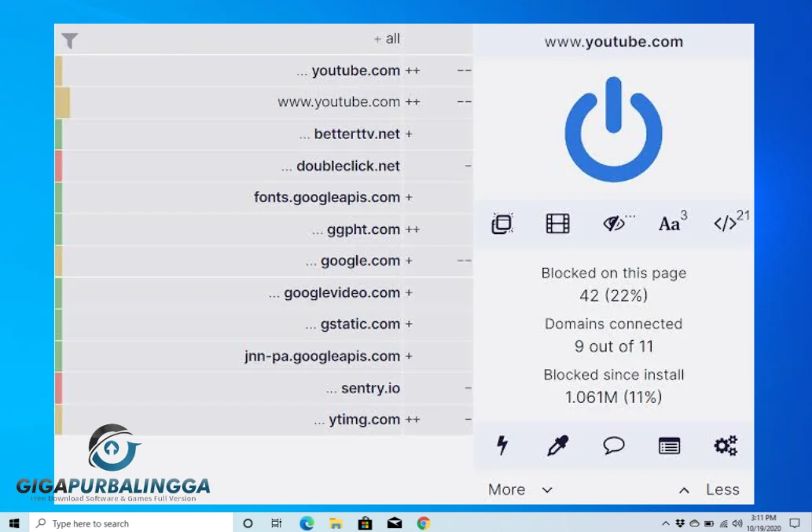
Task: Select the '... sentry.io' row
Action: pos(264,388)
